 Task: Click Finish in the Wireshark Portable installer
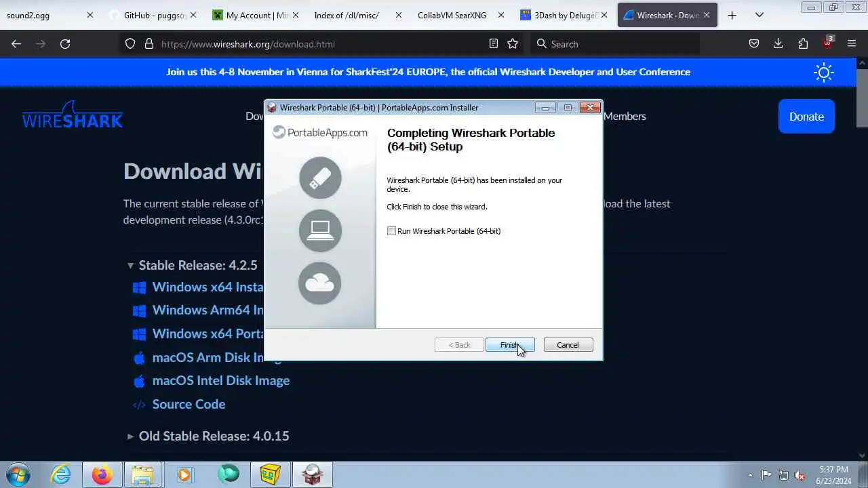(x=510, y=345)
